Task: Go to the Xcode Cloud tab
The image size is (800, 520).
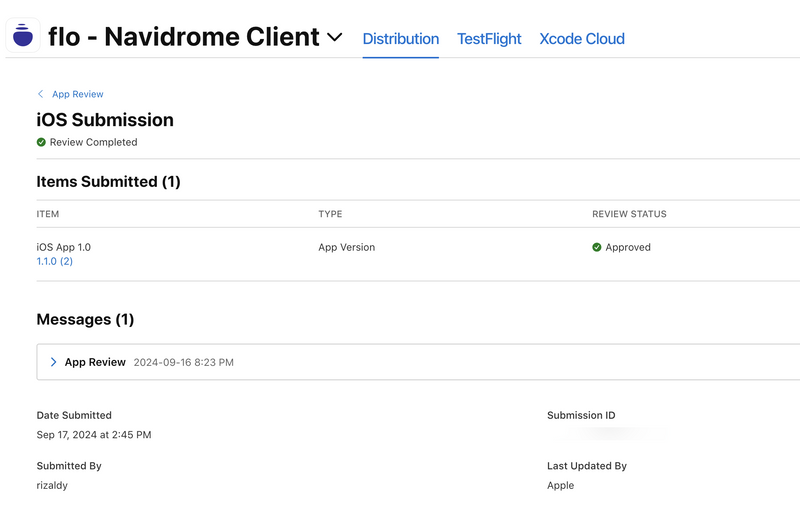Action: [582, 39]
